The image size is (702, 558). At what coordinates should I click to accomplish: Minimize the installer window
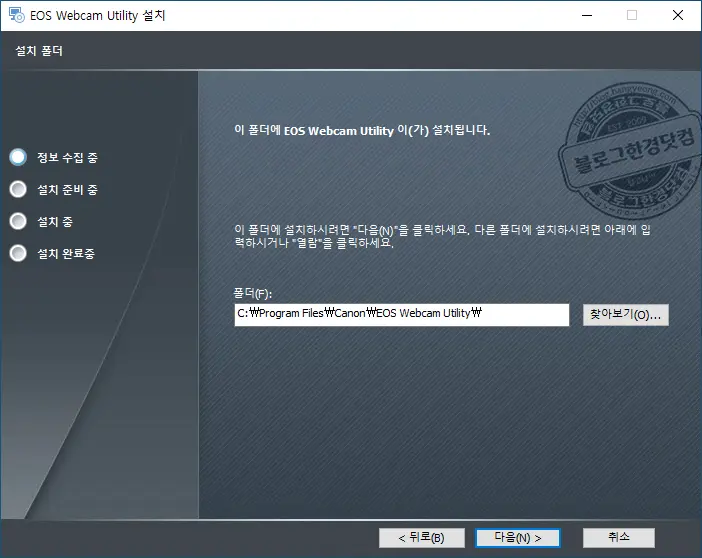click(587, 15)
